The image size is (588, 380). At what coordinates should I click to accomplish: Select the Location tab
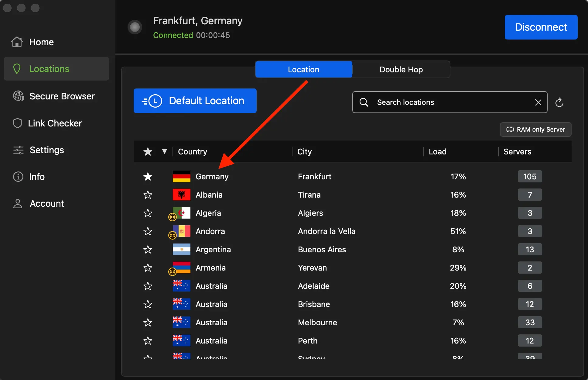303,69
